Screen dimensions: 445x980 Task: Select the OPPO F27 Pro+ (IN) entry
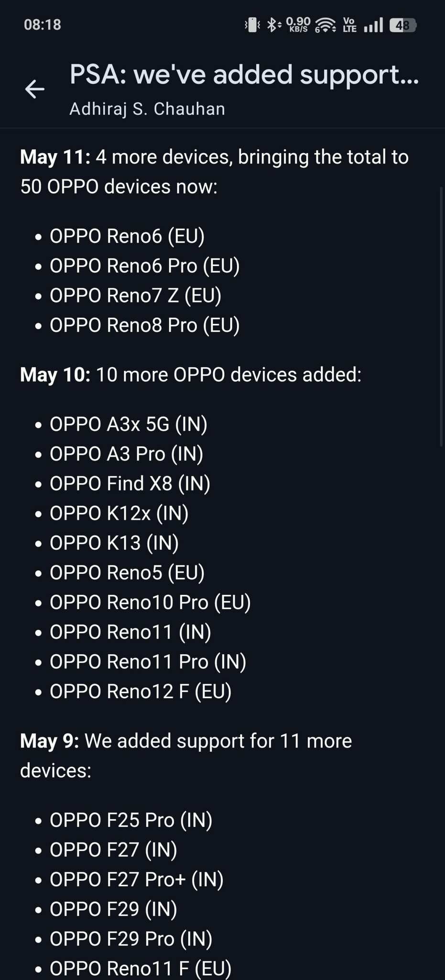pyautogui.click(x=137, y=880)
